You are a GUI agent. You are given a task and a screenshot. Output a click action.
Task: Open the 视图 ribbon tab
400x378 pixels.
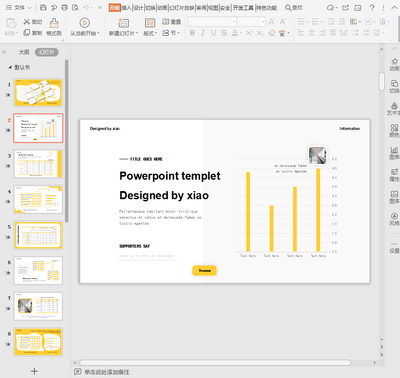point(213,7)
